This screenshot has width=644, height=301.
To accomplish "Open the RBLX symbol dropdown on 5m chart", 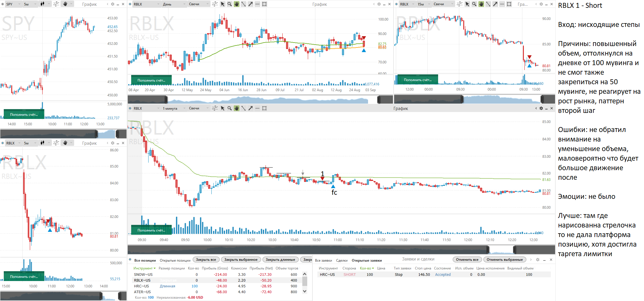I will coord(13,143).
